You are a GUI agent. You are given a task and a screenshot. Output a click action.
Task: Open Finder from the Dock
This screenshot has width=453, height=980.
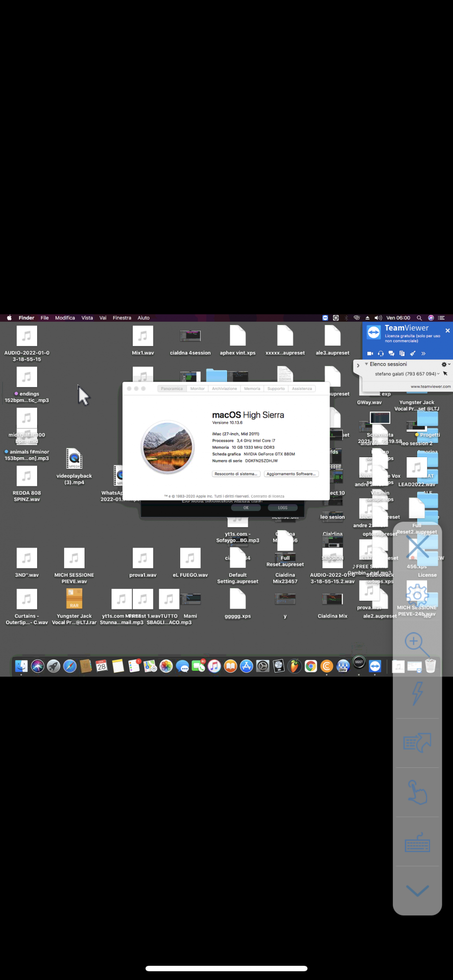tap(22, 666)
